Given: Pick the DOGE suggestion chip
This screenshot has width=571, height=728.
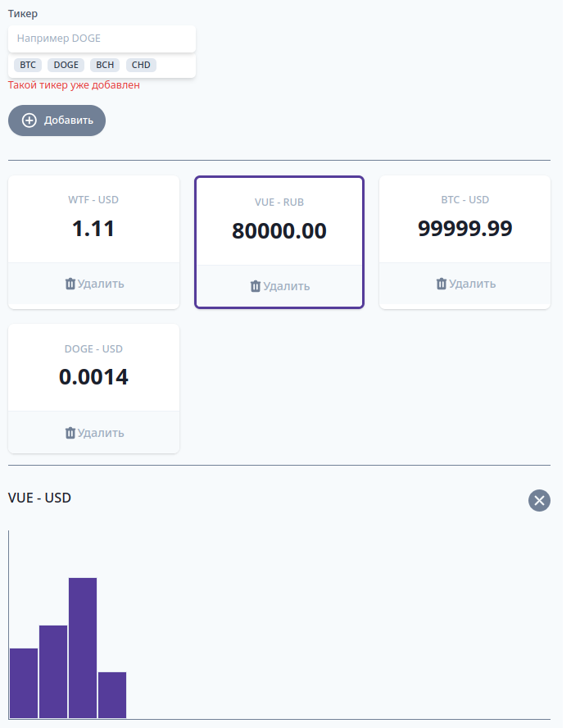Looking at the screenshot, I should point(66,65).
